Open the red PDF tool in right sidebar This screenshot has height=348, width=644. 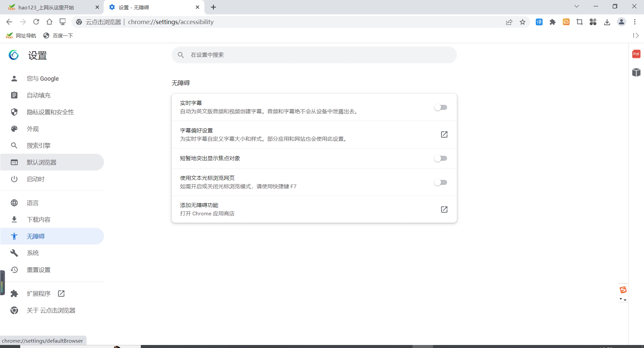coord(636,54)
